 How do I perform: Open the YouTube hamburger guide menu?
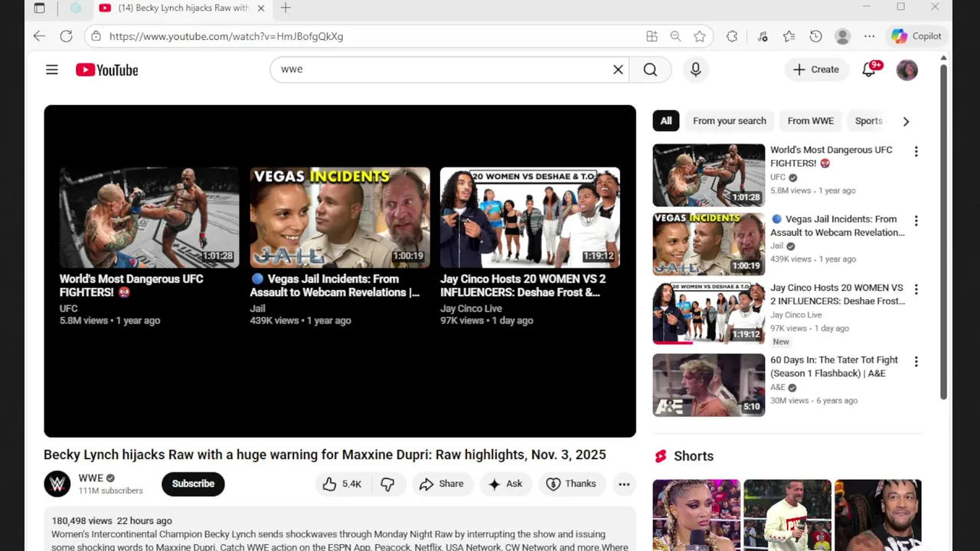[51, 70]
